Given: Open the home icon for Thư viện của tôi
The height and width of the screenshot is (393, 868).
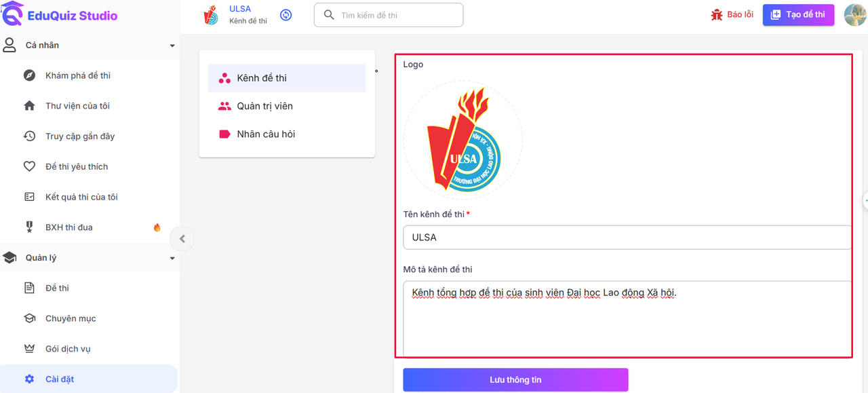Looking at the screenshot, I should (29, 106).
